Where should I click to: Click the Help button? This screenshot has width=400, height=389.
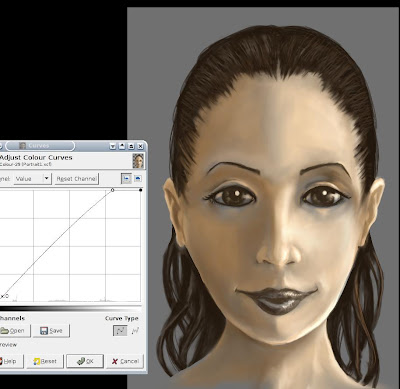pyautogui.click(x=11, y=361)
